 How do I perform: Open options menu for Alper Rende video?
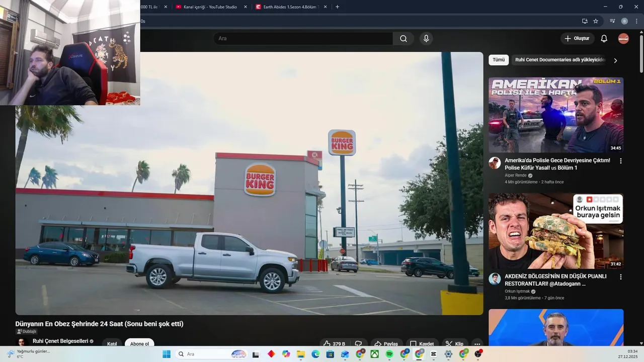[x=620, y=161]
